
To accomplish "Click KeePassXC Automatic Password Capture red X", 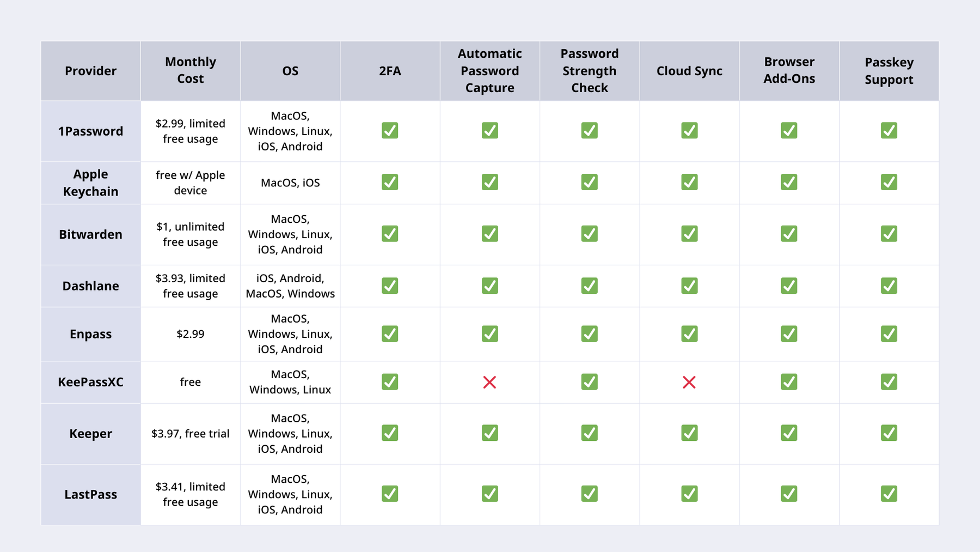I will (x=489, y=382).
